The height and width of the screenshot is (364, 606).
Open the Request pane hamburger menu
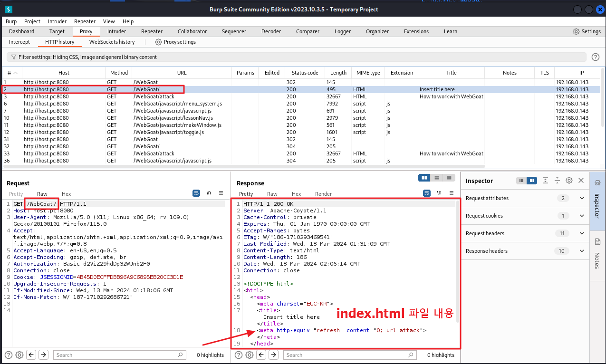(221, 193)
